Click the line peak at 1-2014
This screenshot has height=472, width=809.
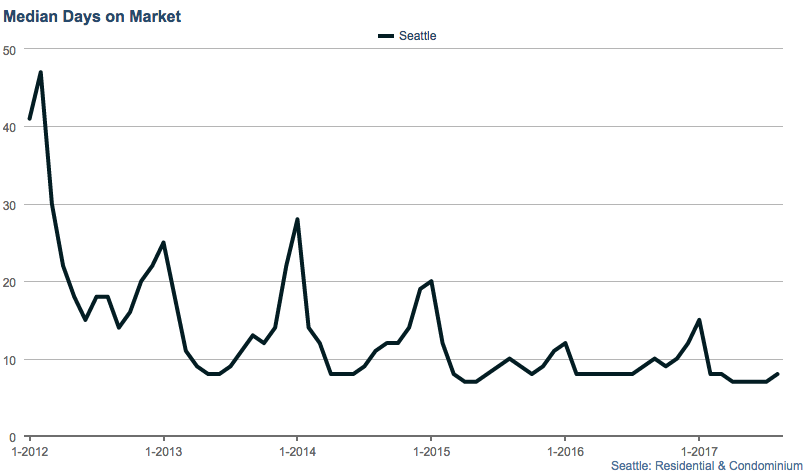click(x=297, y=220)
